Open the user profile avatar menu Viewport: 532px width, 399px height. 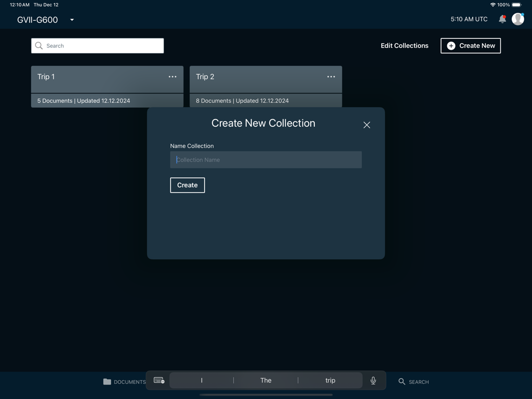tap(517, 19)
